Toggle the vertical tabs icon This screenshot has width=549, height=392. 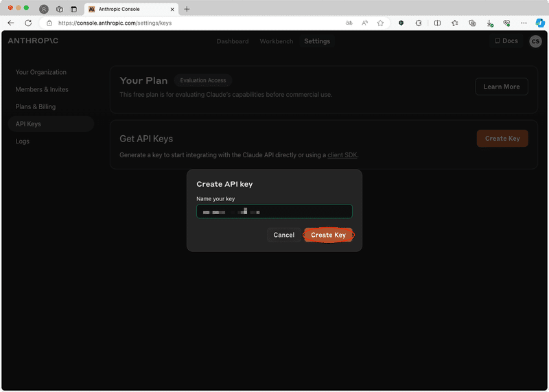[x=73, y=9]
